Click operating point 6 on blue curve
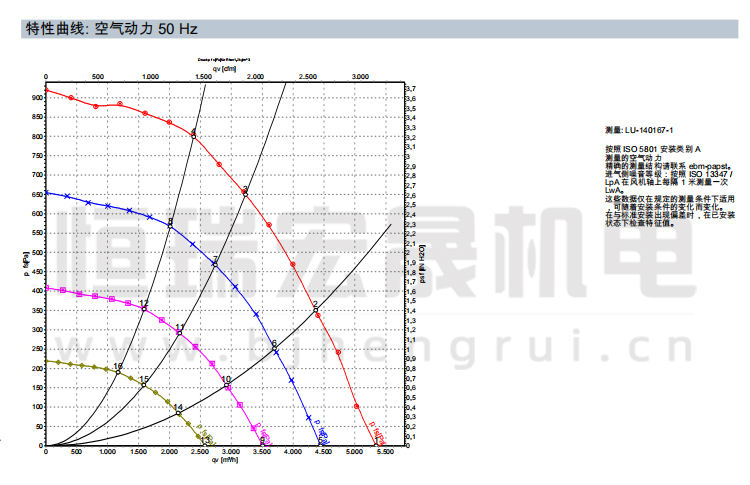750x485 pixels. (x=275, y=350)
